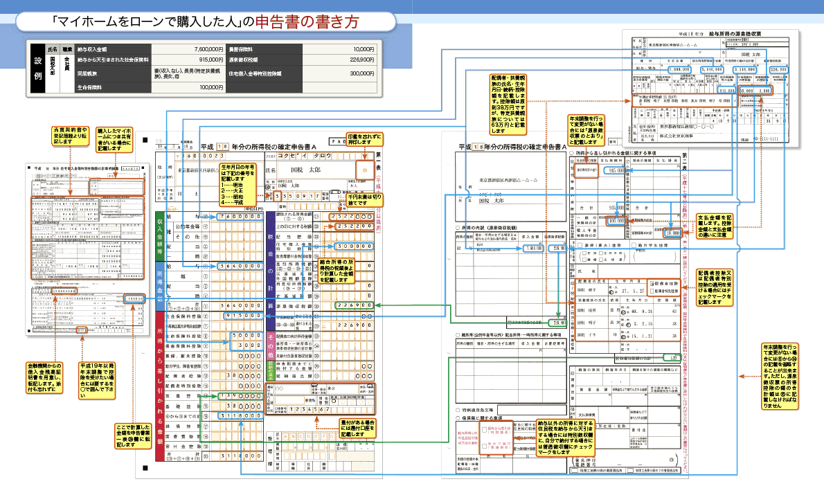The height and width of the screenshot is (504, 824).
Task: Click the 給与 所得金額 field showing 5640000
Action: tap(240, 266)
